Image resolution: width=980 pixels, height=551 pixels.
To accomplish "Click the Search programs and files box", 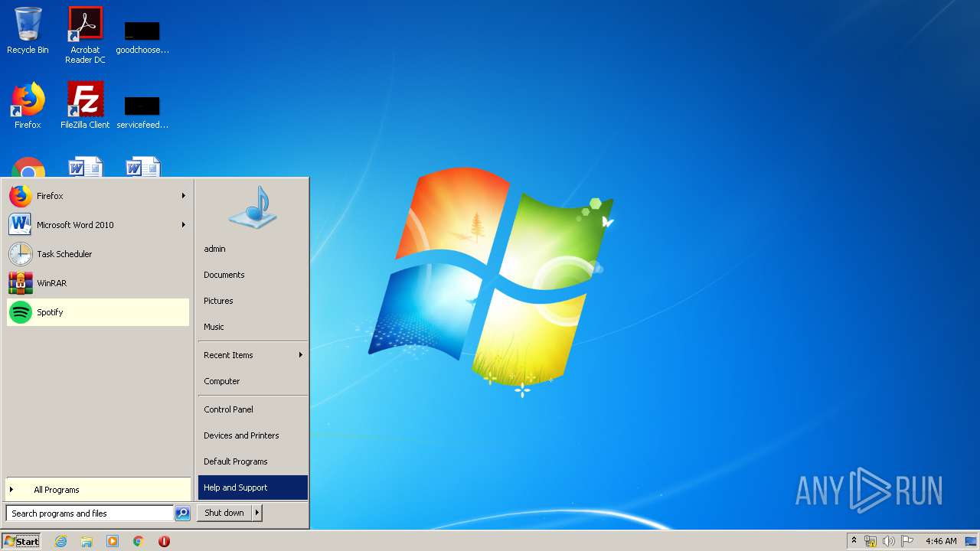I will 90,514.
